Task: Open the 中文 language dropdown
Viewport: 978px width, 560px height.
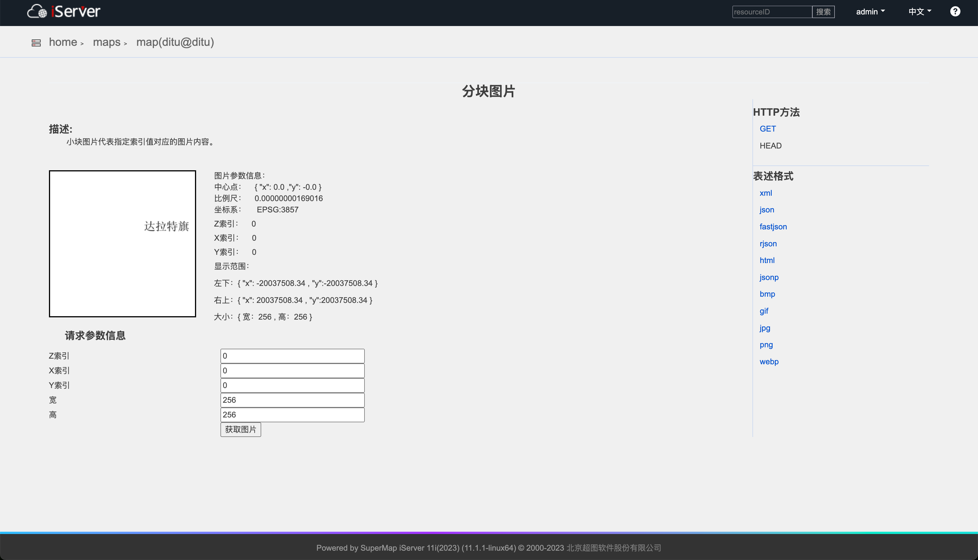Action: click(x=919, y=12)
